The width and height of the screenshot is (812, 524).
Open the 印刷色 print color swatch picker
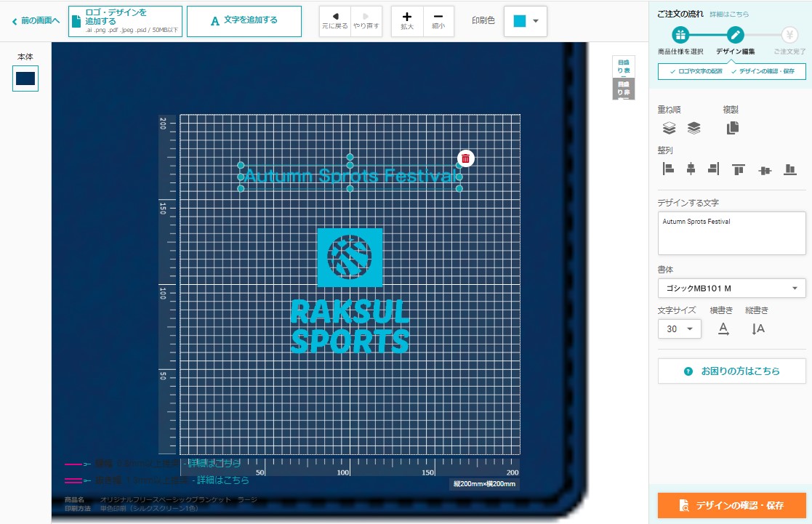[525, 21]
